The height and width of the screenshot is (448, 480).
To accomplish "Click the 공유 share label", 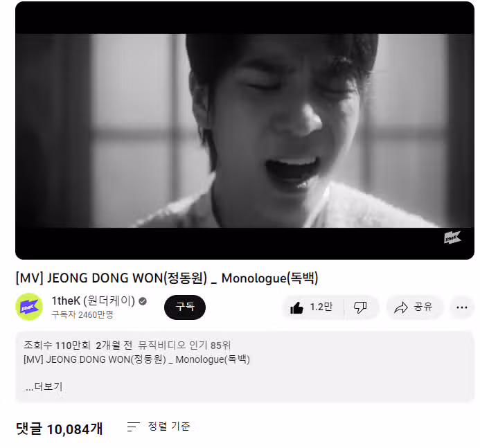I will (423, 307).
